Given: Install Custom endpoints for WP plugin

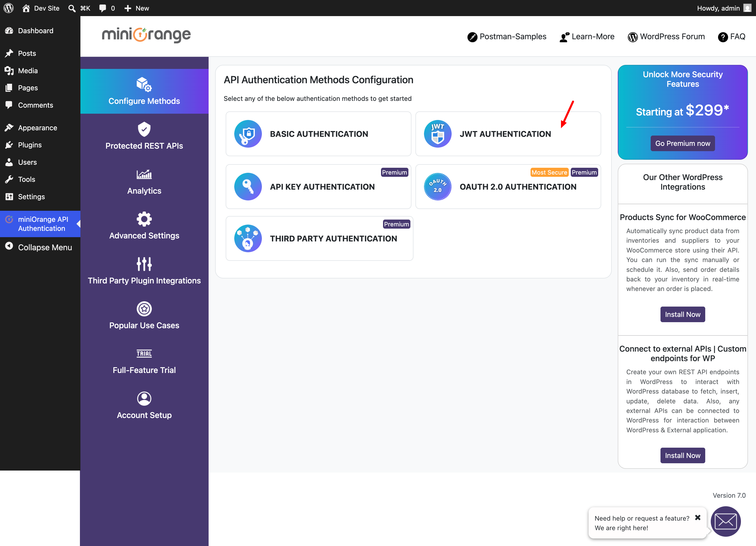Looking at the screenshot, I should [x=683, y=455].
